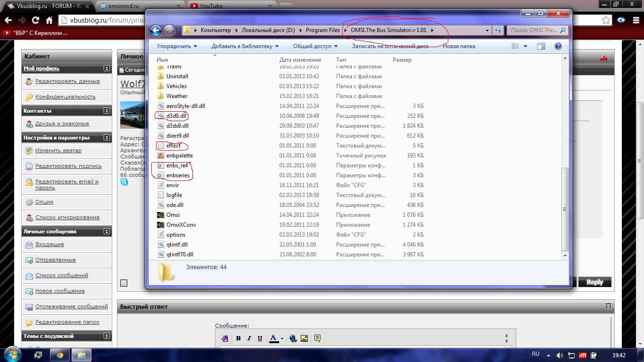Open the Друзья и знакомые link
The image size is (644, 362).
[62, 123]
